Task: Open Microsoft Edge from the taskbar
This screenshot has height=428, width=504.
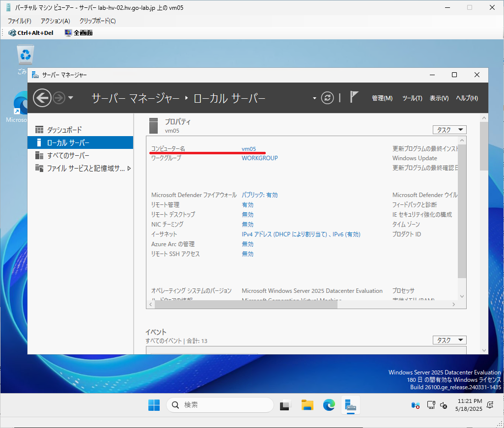Action: pos(329,405)
